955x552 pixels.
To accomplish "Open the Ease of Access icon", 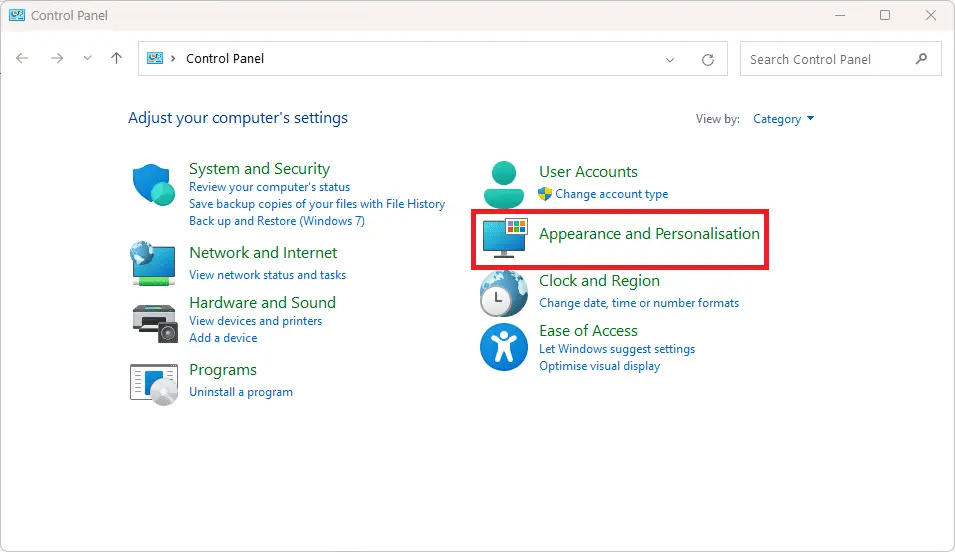I will click(x=504, y=347).
